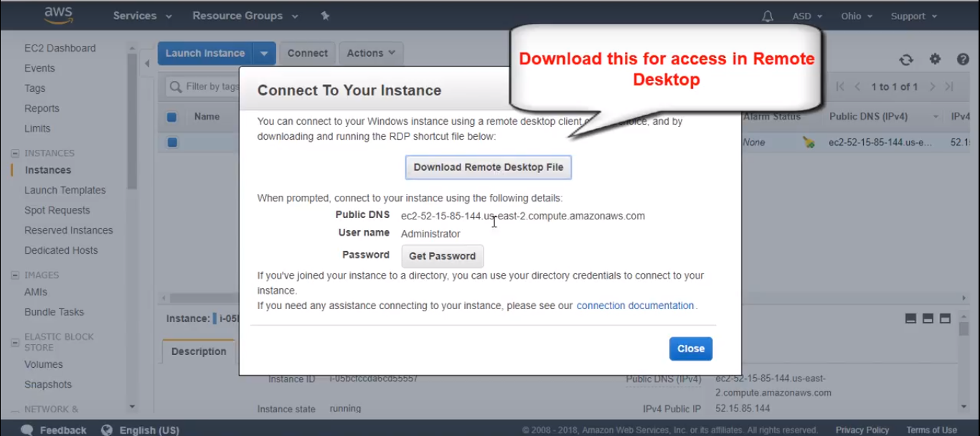Open Bundle Tasks in the sidebar
The image size is (980, 436).
pos(54,312)
